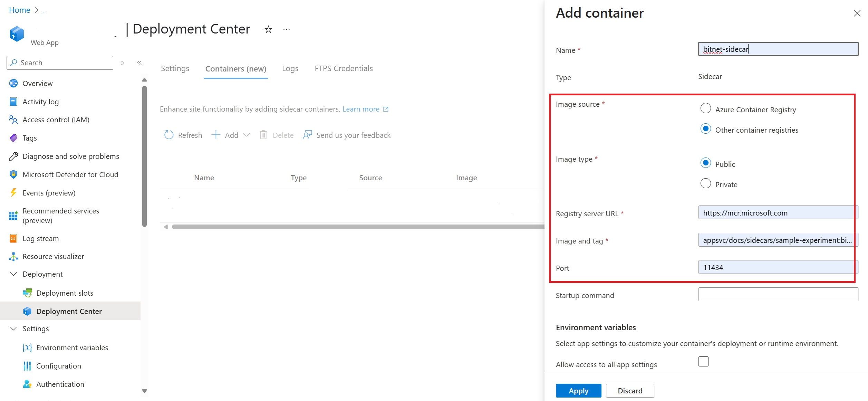The width and height of the screenshot is (868, 401).
Task: Switch to the FTPS Credentials tab
Action: tap(344, 69)
